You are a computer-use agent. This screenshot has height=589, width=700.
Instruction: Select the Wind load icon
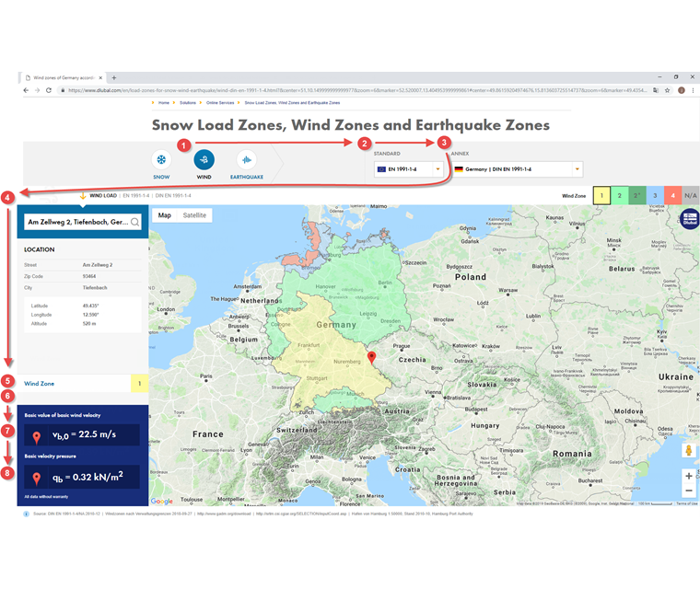pos(204,160)
